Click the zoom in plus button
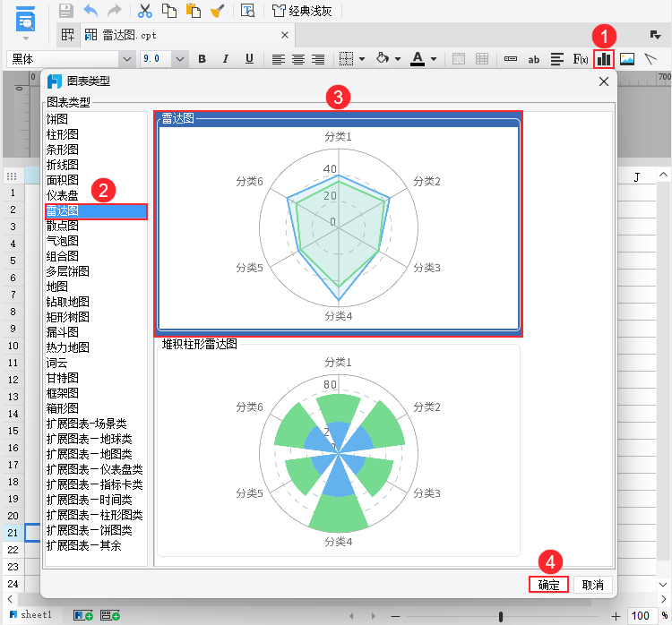Viewport: 672px width, 625px height. point(616,616)
